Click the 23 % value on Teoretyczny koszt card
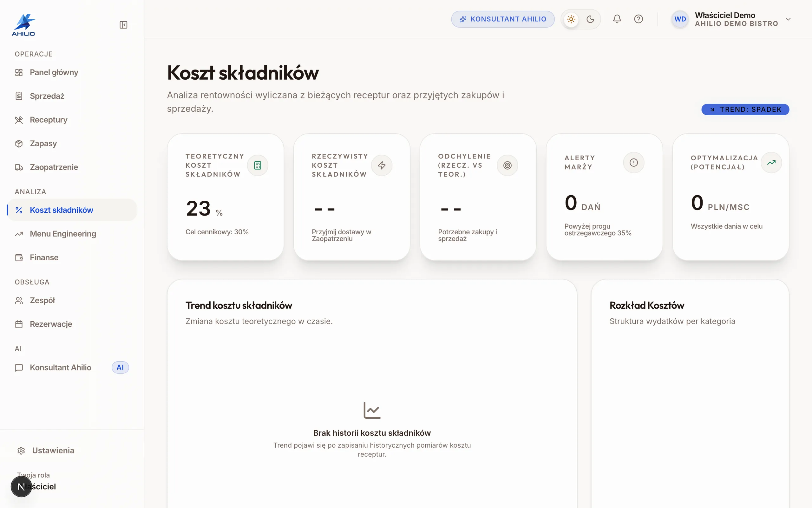 click(x=204, y=208)
